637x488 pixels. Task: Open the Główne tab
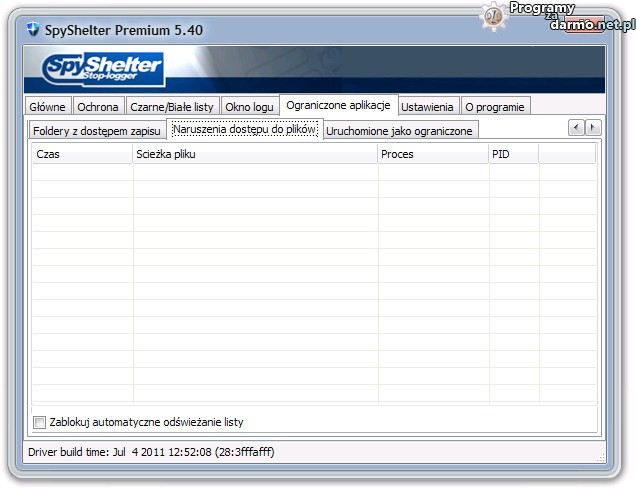pyautogui.click(x=47, y=107)
